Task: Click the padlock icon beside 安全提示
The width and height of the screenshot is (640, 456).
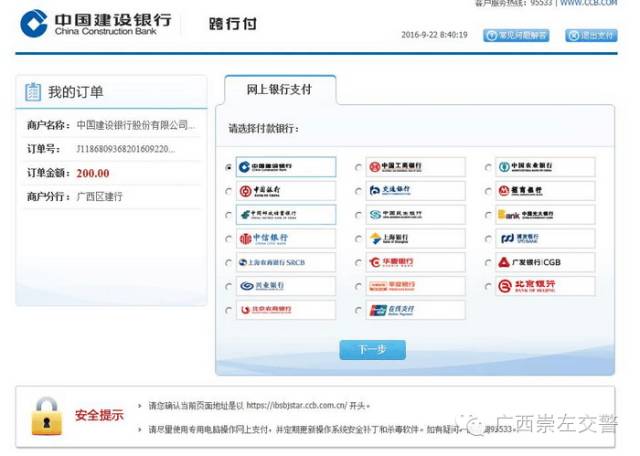Action: click(47, 416)
